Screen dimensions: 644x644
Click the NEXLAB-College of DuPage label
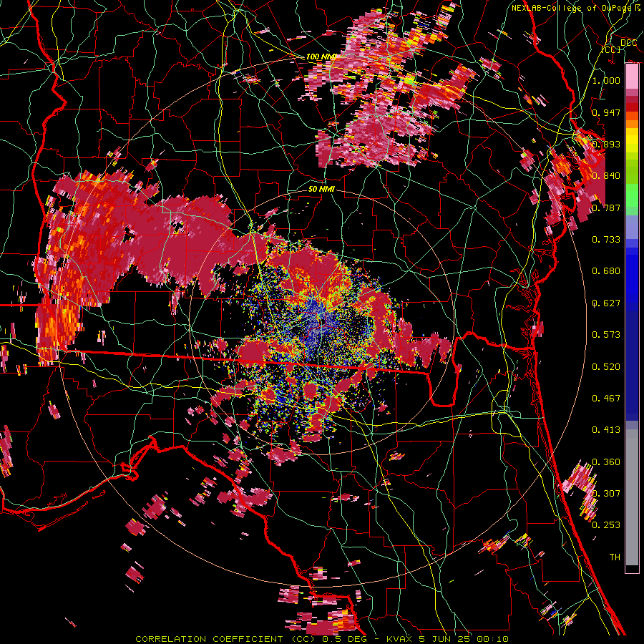(x=573, y=8)
